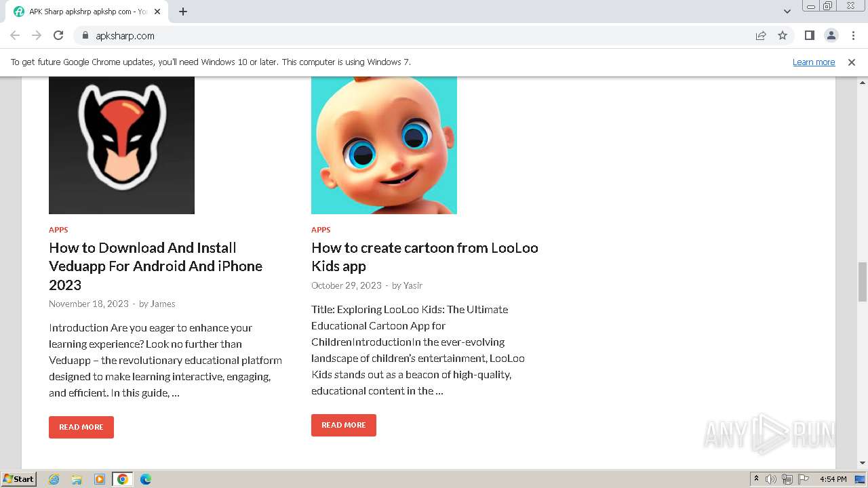Viewport: 868px width, 488px height.
Task: Dismiss the Chrome update notification bar
Action: coord(852,62)
